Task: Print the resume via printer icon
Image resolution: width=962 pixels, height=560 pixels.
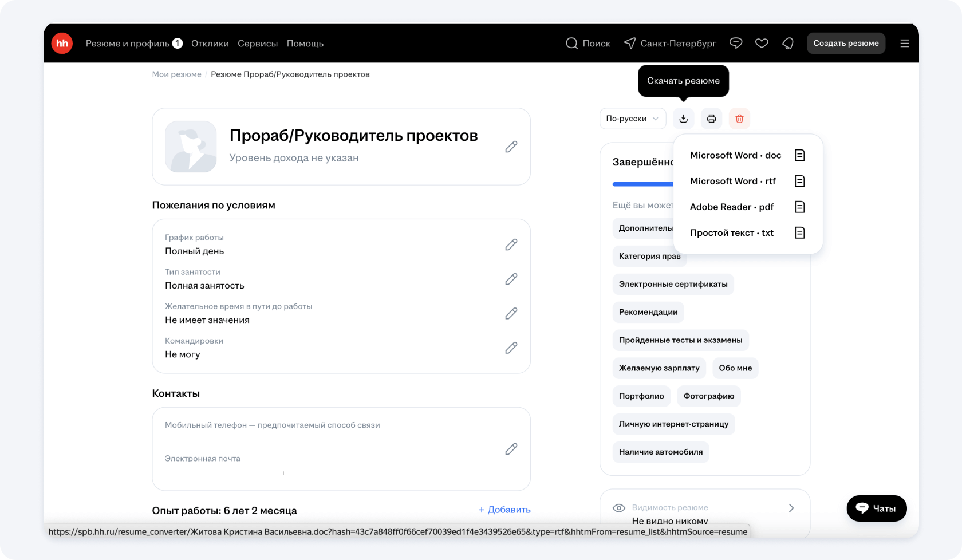Action: click(711, 119)
